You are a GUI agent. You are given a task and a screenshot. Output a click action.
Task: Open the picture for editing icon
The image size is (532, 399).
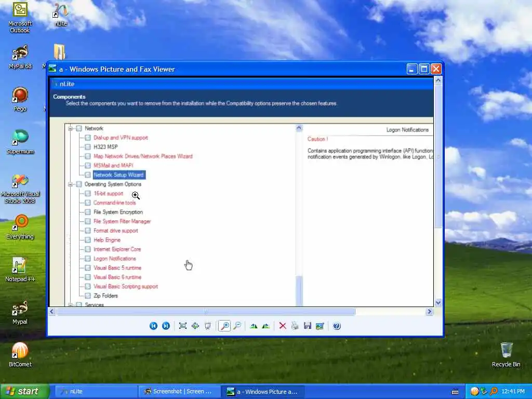pos(320,326)
